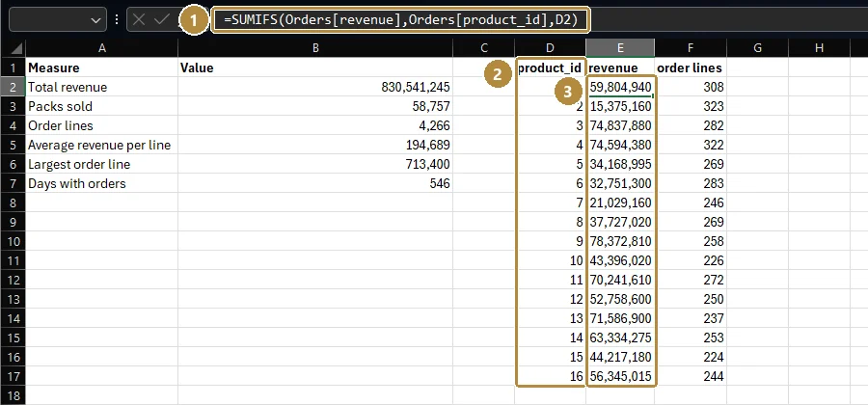Select row 1 header
The image size is (868, 405).
pos(13,67)
